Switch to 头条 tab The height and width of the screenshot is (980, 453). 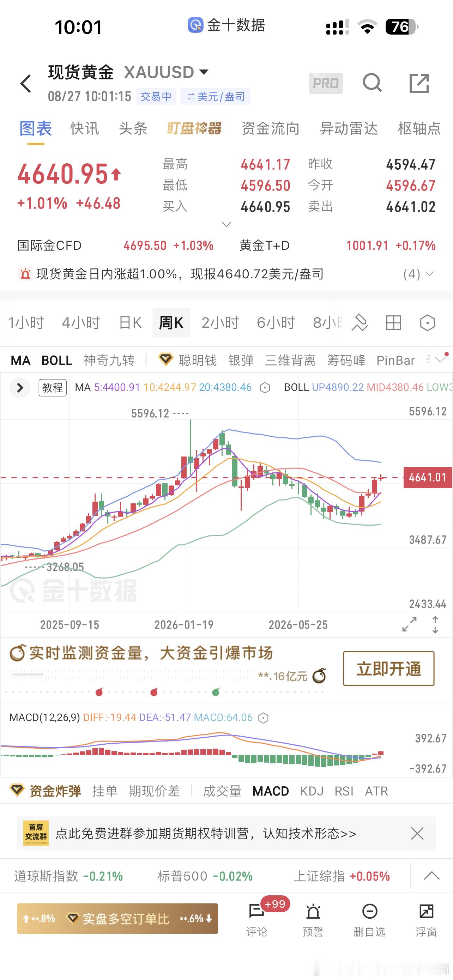pyautogui.click(x=133, y=129)
